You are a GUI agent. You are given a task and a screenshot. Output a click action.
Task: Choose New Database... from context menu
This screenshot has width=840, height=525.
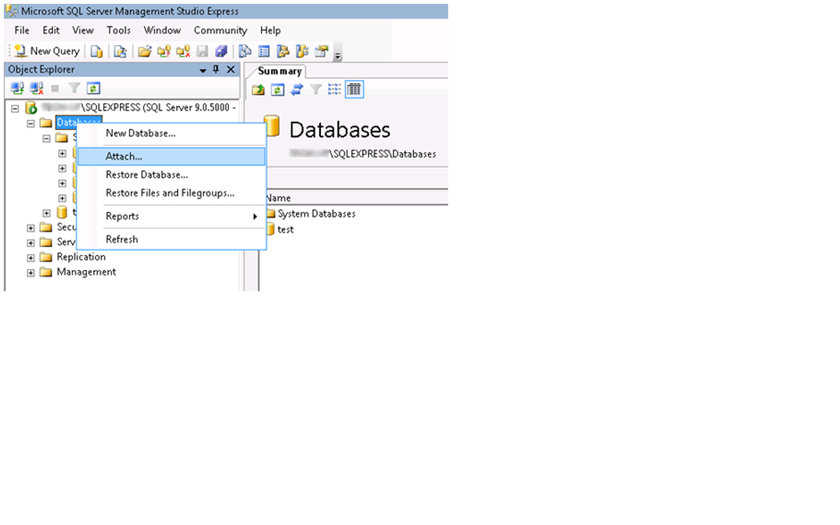point(171,133)
